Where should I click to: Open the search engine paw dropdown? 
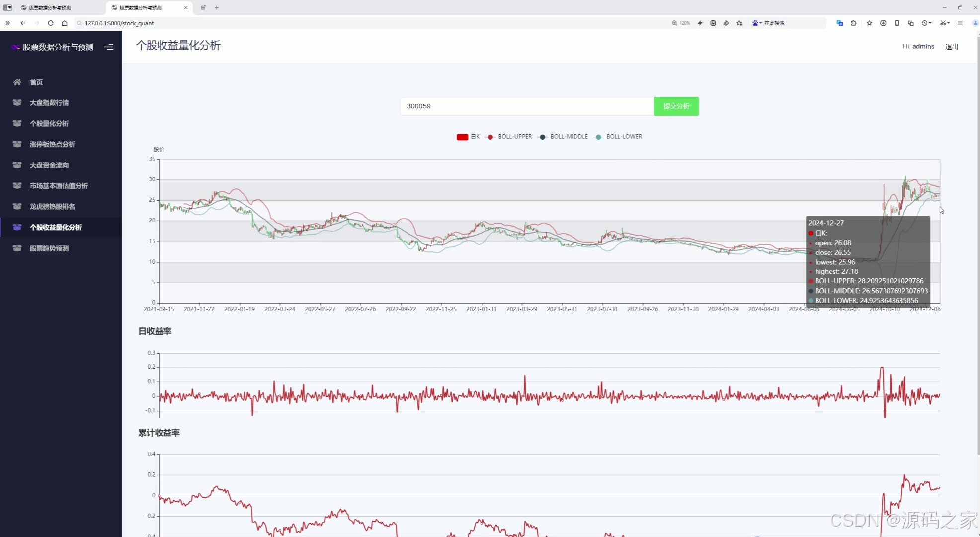point(757,23)
